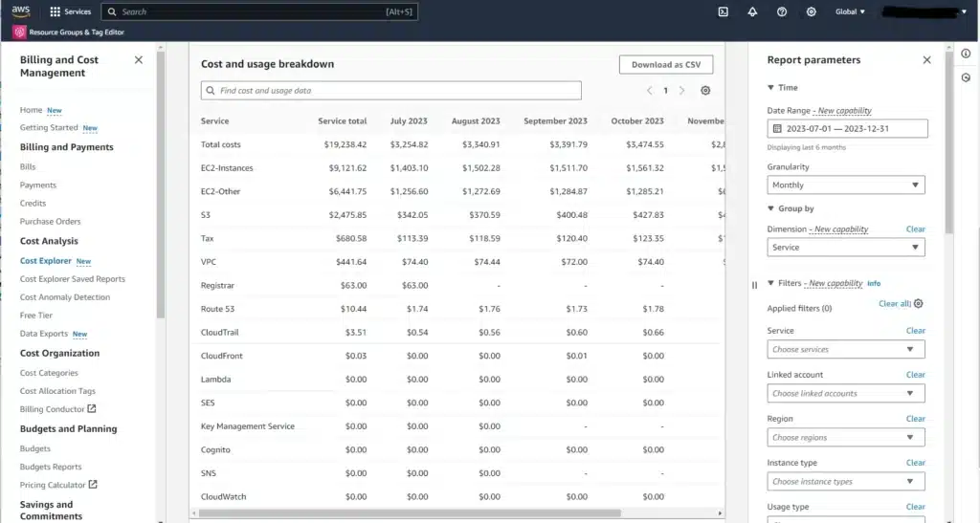Open Bills in the sidebar
980x523 pixels.
click(x=28, y=166)
